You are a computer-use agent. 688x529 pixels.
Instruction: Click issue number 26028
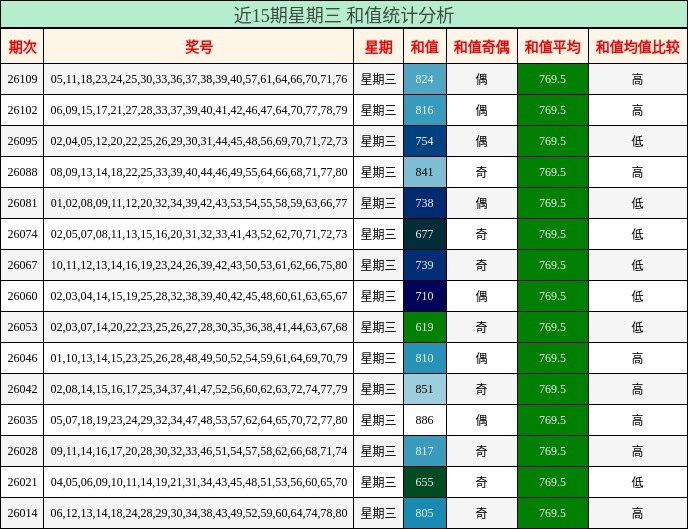point(22,451)
